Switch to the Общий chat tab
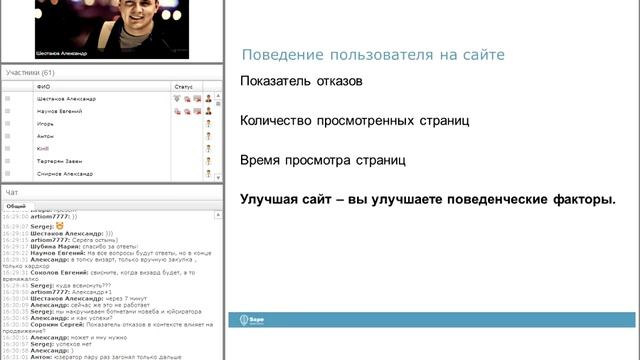Viewport: 640px width, 360px height. (x=16, y=206)
